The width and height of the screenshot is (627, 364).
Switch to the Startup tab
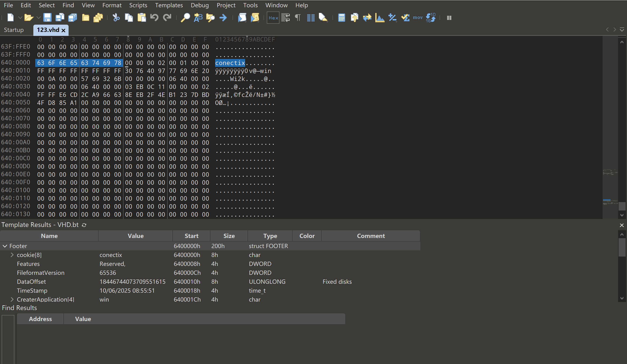pyautogui.click(x=14, y=30)
